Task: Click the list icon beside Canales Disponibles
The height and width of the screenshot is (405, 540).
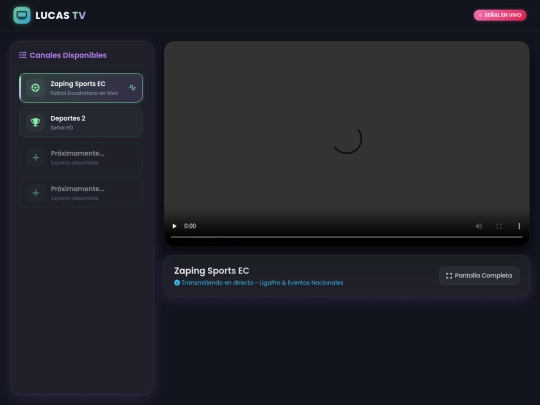Action: tap(23, 55)
